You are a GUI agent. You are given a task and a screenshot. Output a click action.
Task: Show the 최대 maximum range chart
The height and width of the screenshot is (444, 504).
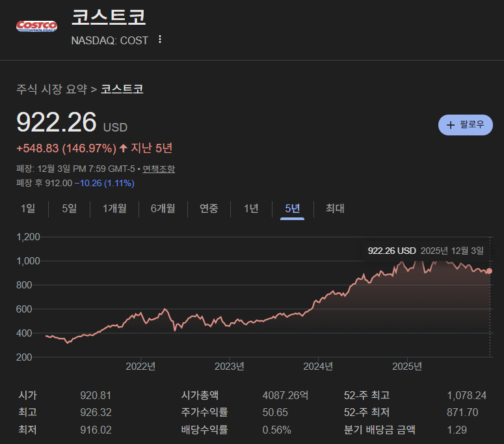click(335, 208)
